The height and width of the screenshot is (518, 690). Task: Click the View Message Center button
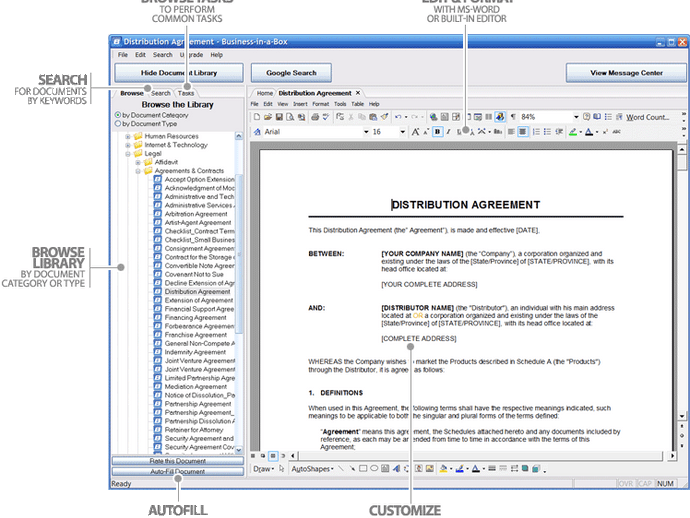coord(626,73)
